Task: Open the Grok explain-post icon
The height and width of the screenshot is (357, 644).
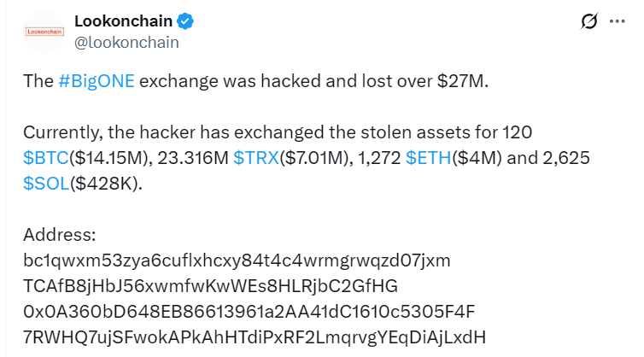Action: (x=589, y=21)
